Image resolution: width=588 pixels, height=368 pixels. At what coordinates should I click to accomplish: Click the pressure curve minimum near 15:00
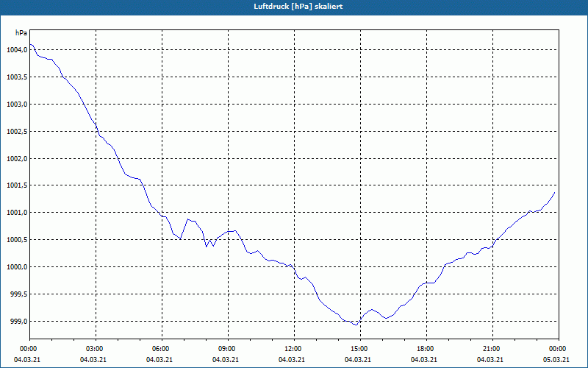(x=356, y=325)
